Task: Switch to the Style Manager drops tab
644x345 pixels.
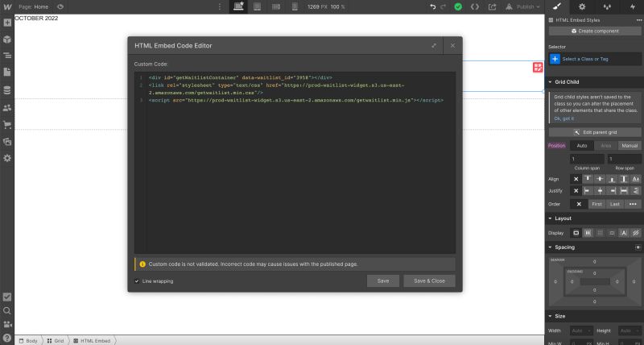Action: 607,6
